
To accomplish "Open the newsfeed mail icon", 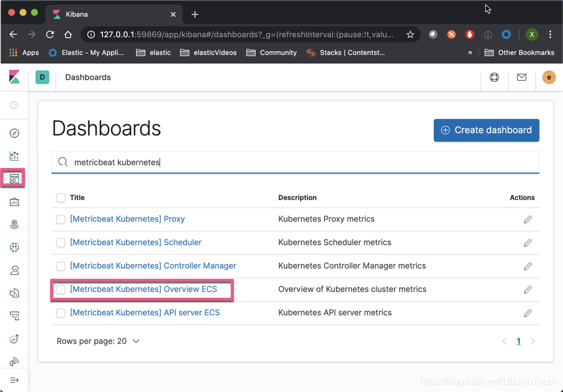I will click(521, 77).
